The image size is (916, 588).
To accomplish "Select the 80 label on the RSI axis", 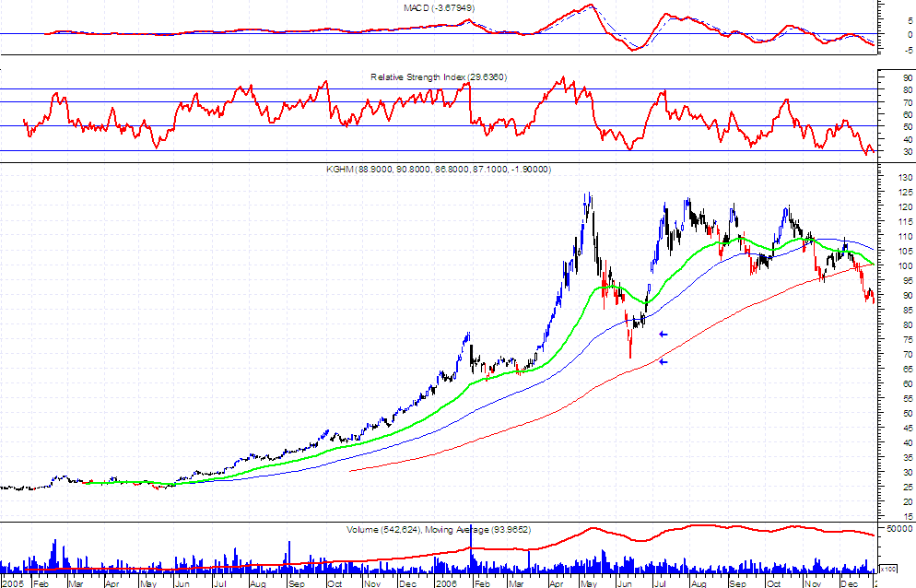I will click(908, 90).
